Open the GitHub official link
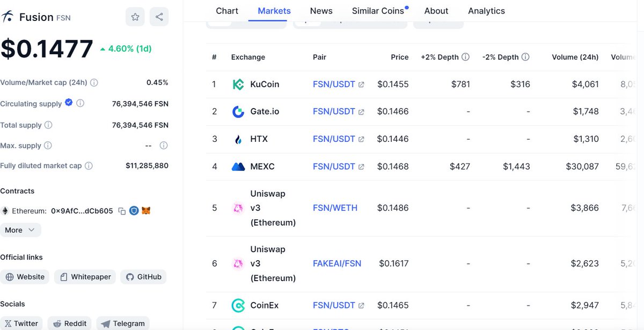The width and height of the screenshot is (644, 330). (x=143, y=277)
